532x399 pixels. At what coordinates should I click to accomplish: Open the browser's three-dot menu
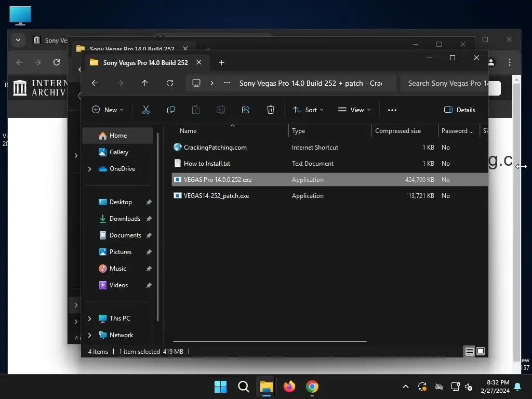pos(510,62)
